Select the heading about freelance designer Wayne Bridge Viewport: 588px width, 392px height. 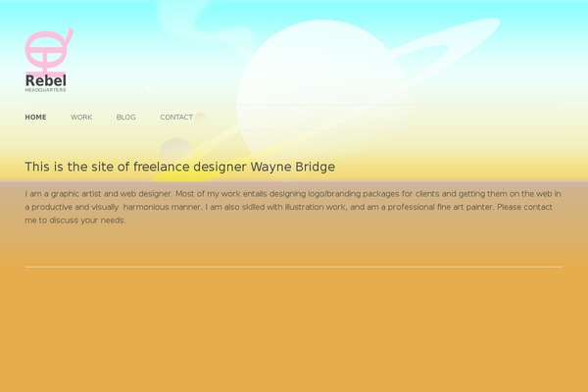coord(180,167)
